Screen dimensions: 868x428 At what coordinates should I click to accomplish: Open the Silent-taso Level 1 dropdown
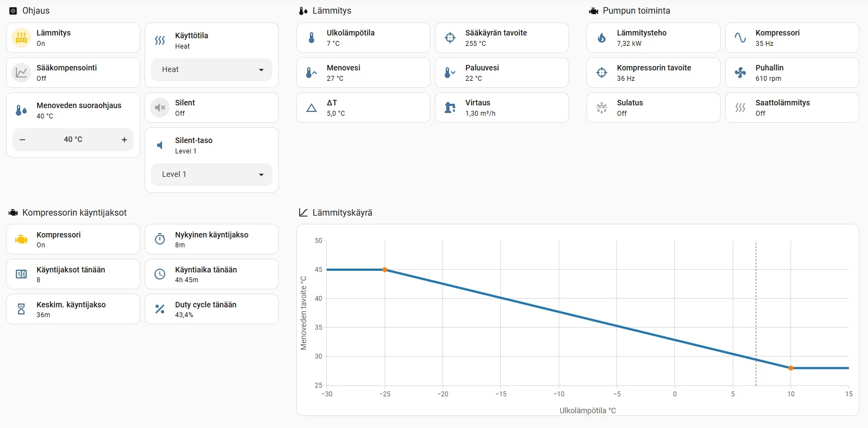pos(212,175)
